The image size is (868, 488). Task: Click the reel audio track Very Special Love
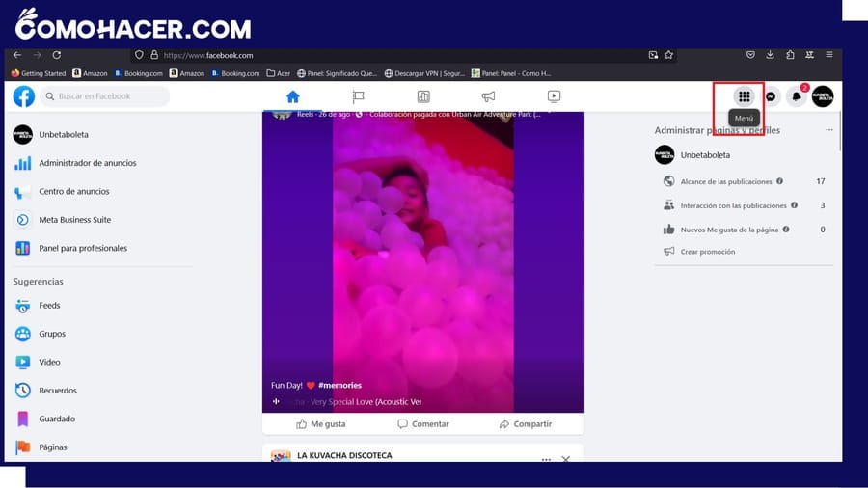pos(366,402)
